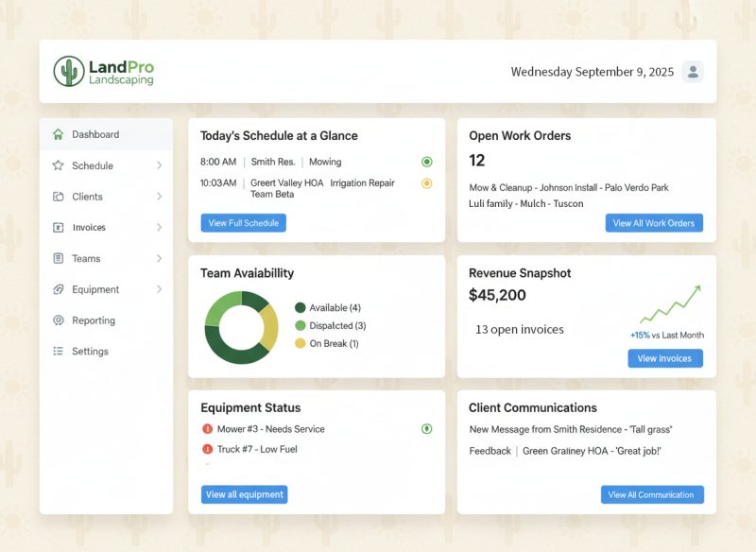Screen dimensions: 756x552
Task: Open Schedule via its star icon
Action: 57,165
